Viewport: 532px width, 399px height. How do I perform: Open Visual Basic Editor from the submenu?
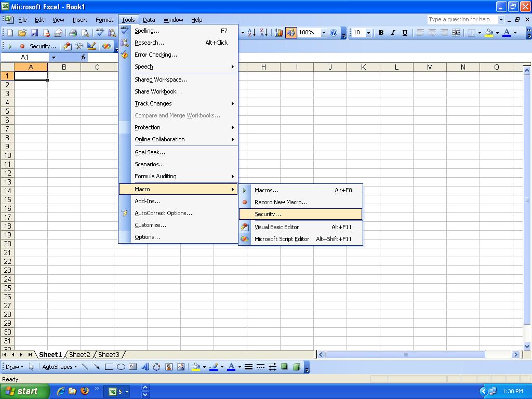301,227
